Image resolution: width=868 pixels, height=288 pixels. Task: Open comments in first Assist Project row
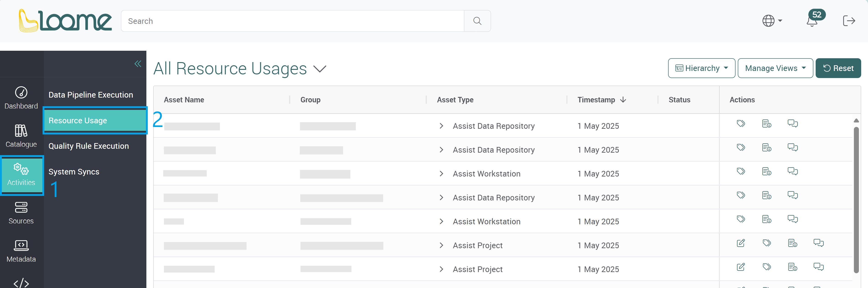click(x=818, y=243)
